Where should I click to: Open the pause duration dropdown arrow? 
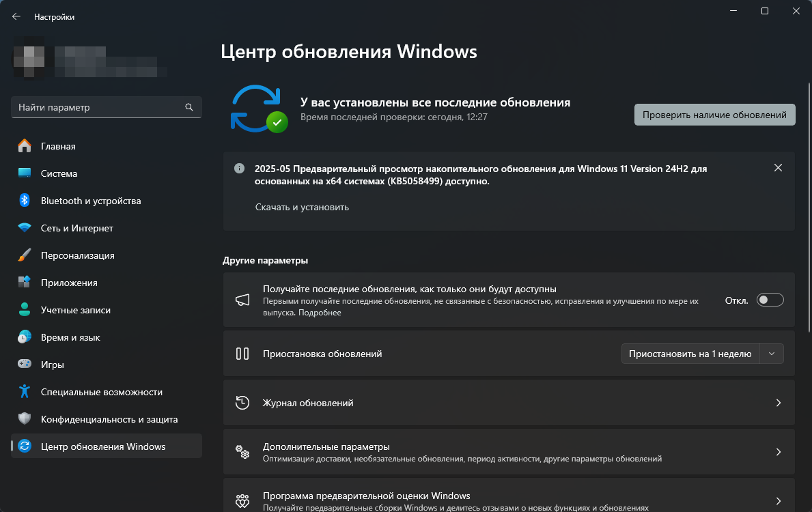772,354
